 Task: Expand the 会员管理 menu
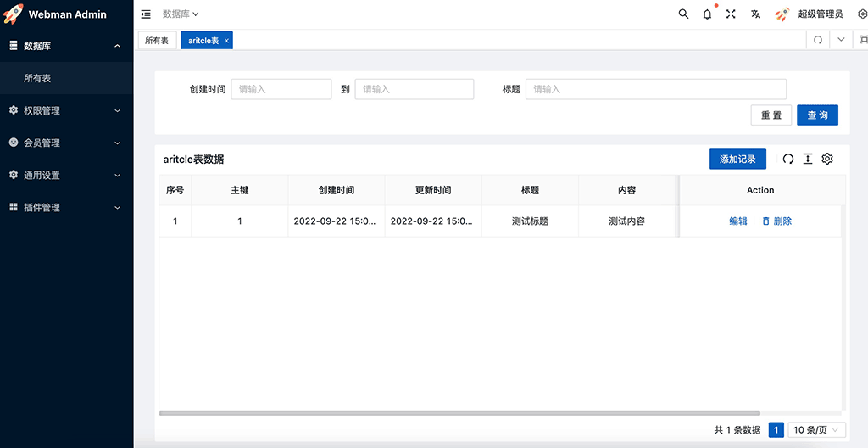click(117, 143)
